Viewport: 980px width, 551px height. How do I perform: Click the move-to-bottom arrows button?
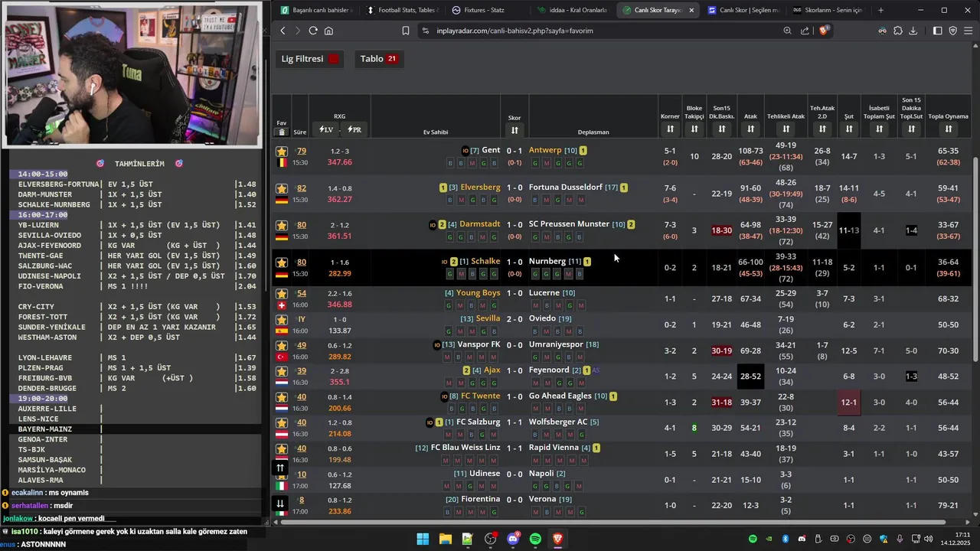click(x=280, y=503)
